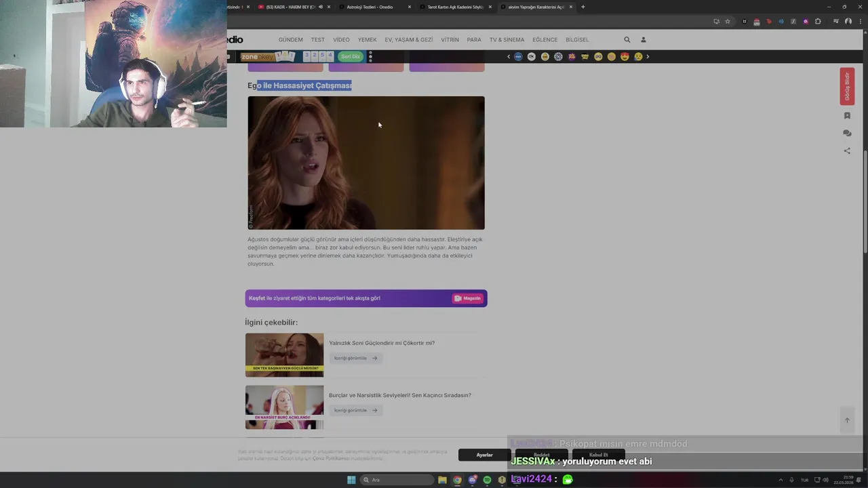Click the taskbar Ara search box
Screen dimensions: 868x488
[x=397, y=480]
